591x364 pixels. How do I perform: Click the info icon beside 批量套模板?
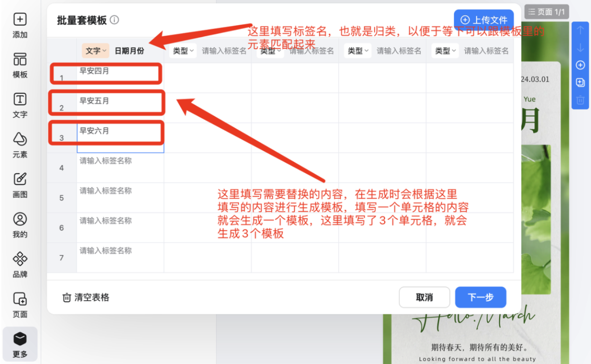coord(114,20)
